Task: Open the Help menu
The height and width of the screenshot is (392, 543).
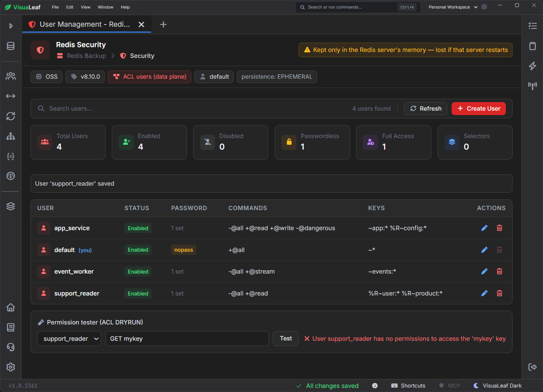Action: pos(125,7)
